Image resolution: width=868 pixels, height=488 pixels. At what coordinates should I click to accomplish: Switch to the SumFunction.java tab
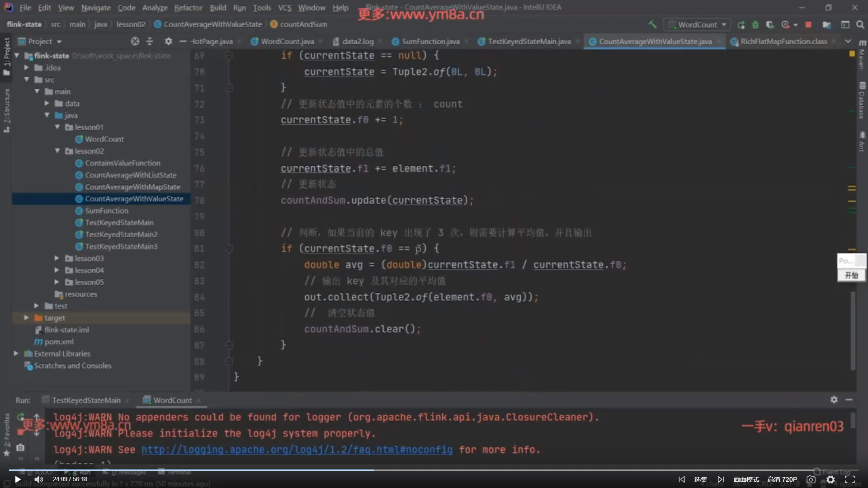[x=430, y=41]
